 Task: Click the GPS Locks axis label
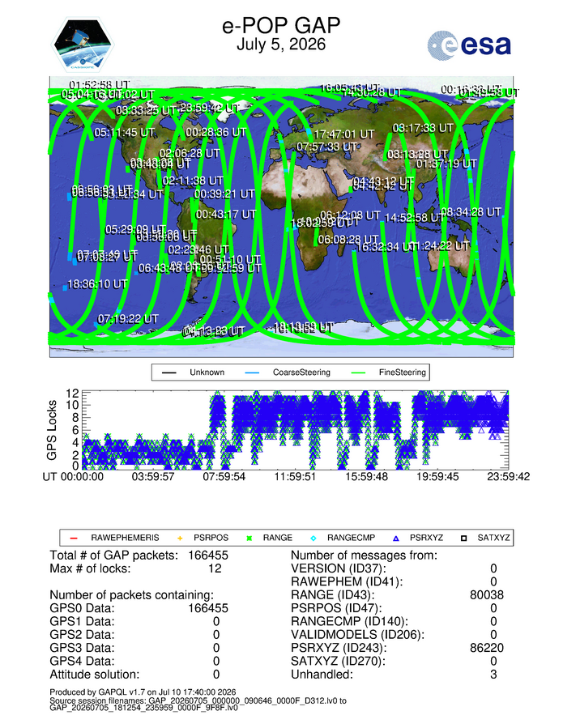pos(52,430)
